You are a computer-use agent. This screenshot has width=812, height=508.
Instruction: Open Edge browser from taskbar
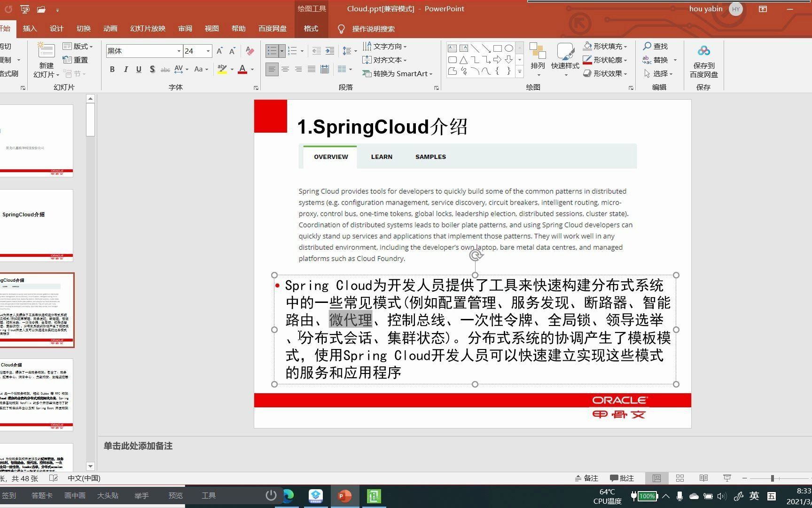click(x=288, y=496)
